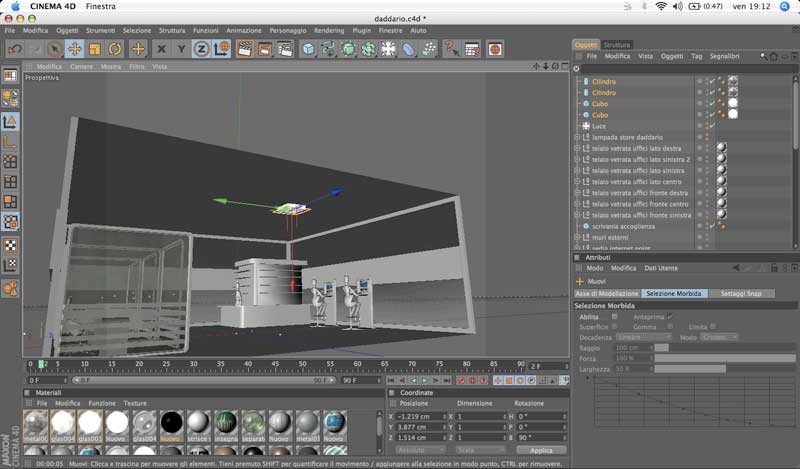The height and width of the screenshot is (469, 800).
Task: Switch to the Settaggi Snap tab
Action: [741, 293]
